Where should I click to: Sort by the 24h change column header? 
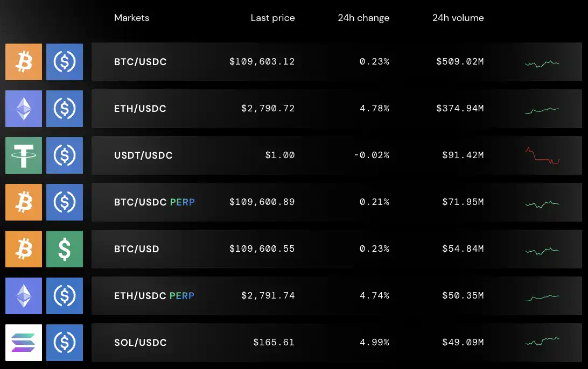(363, 18)
